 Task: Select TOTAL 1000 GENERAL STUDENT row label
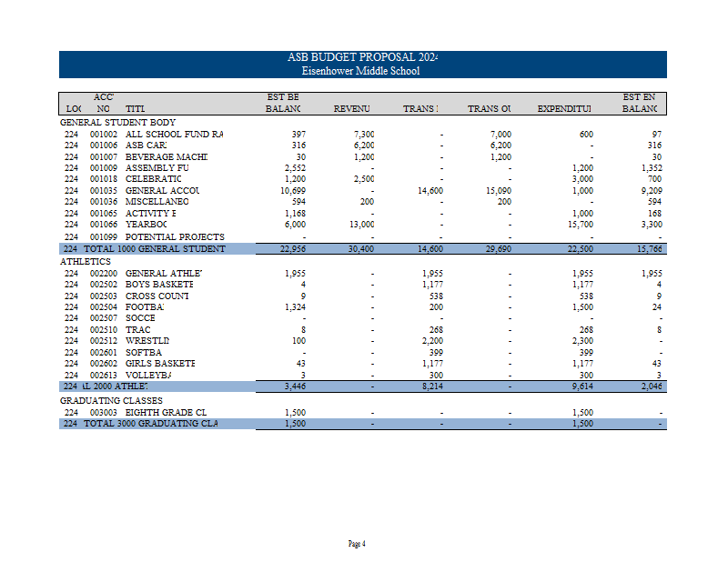pos(155,249)
